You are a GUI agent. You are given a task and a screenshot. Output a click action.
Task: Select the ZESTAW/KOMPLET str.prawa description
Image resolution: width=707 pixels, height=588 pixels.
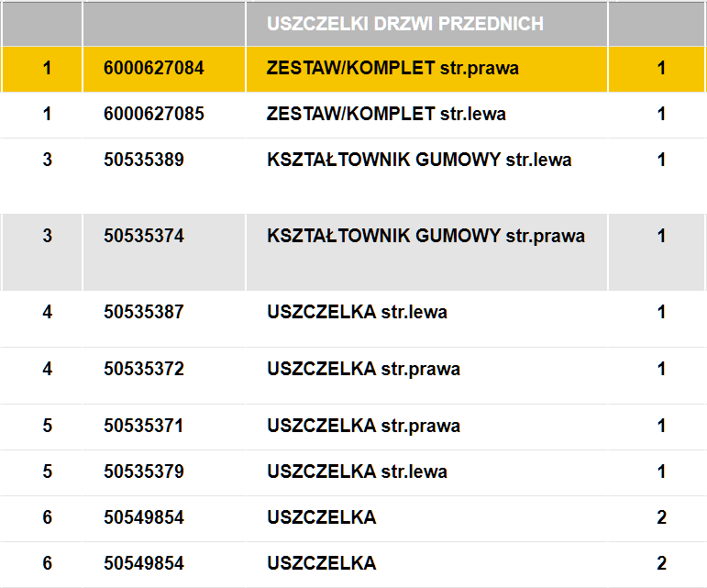[x=392, y=69]
